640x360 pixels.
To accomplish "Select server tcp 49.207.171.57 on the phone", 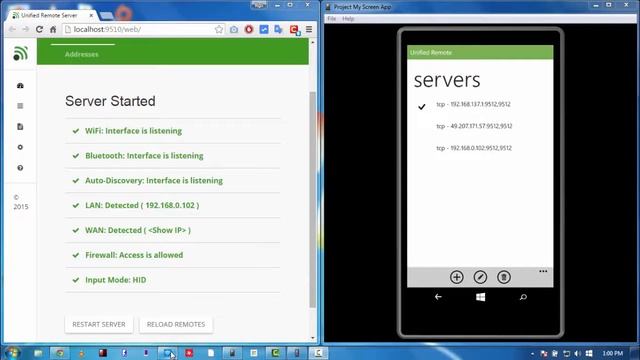I will tap(474, 126).
